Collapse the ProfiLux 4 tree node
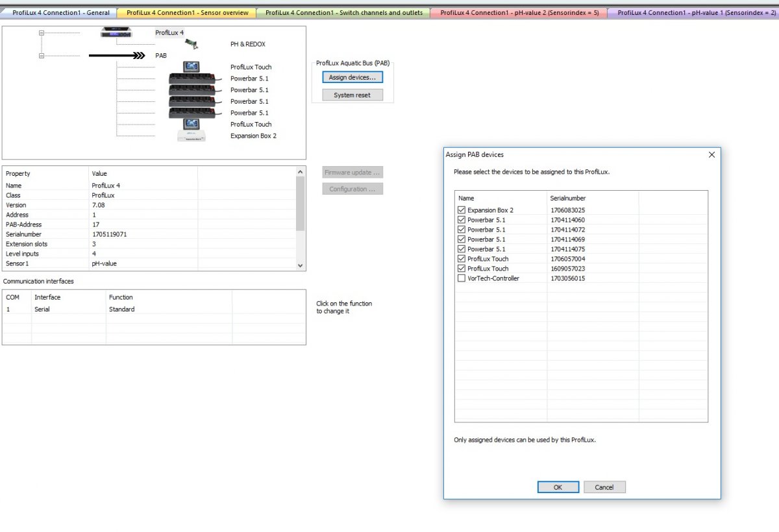The width and height of the screenshot is (779, 532). 41,32
